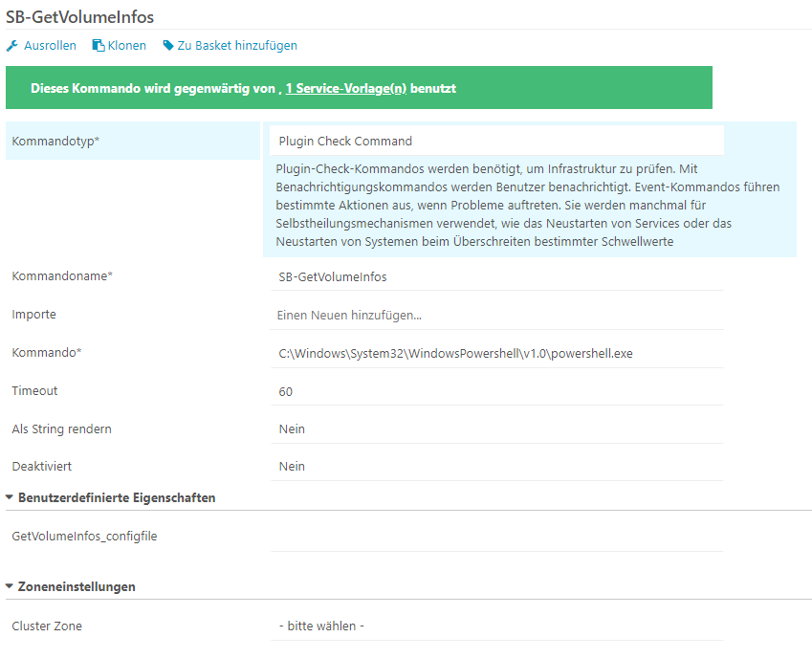Open the Deaktiviert Nein dropdown
The width and height of the screenshot is (812, 659).
point(496,467)
